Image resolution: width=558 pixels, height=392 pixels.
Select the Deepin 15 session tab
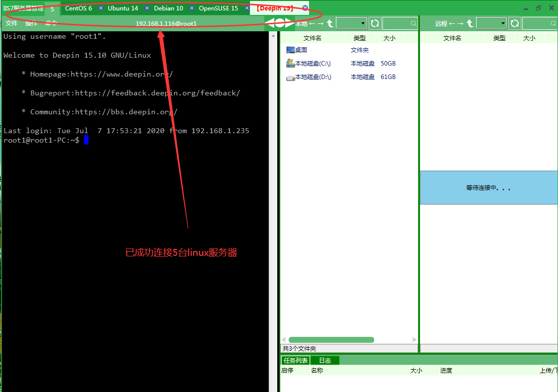275,8
